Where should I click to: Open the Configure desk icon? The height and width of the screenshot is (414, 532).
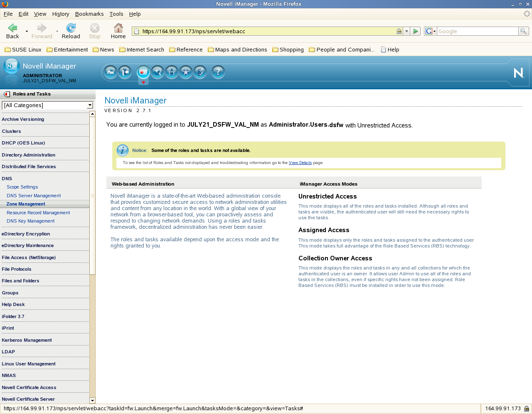172,72
